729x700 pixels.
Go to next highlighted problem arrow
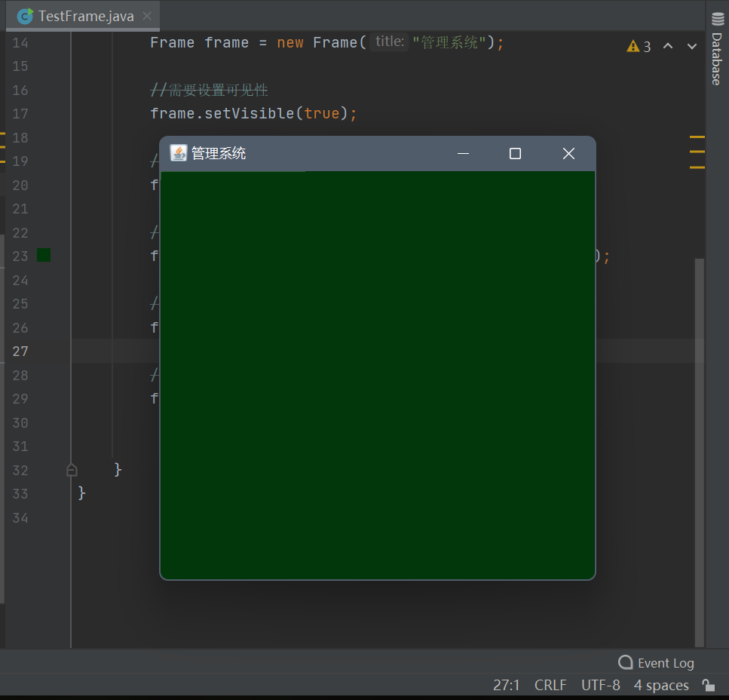(692, 47)
